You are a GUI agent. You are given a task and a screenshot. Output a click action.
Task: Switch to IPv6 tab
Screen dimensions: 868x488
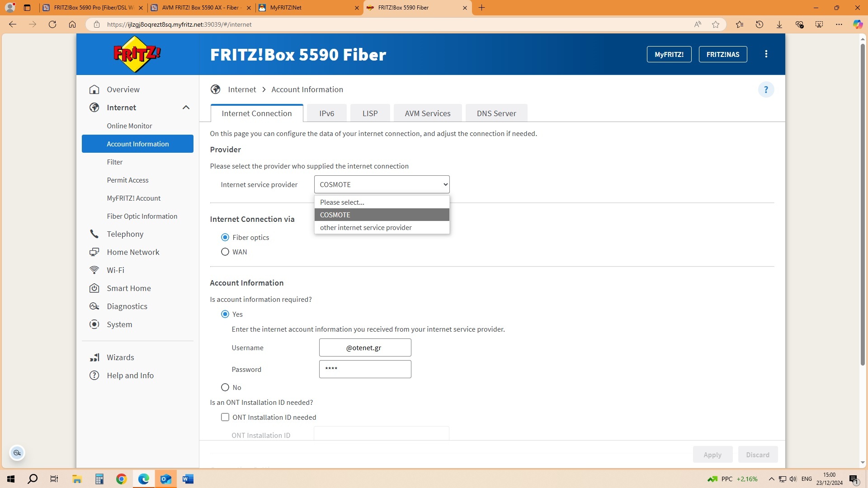click(x=327, y=113)
